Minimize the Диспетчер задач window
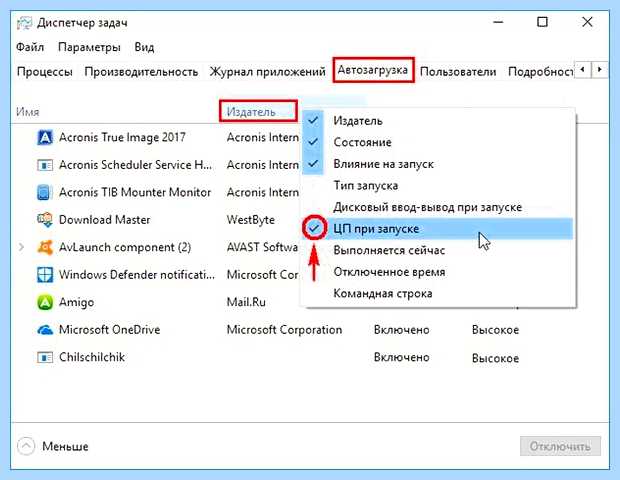The width and height of the screenshot is (620, 480). [498, 22]
